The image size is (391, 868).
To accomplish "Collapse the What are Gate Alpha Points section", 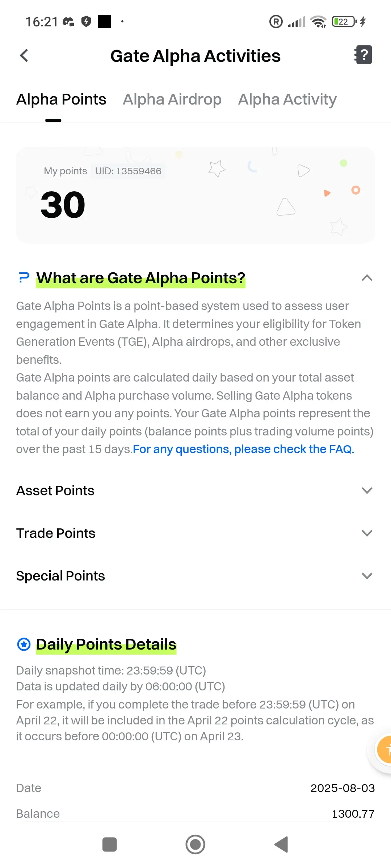I will point(367,278).
